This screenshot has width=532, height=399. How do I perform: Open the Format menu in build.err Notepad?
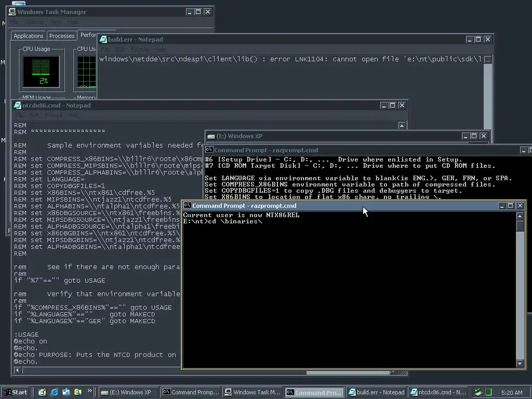point(139,49)
